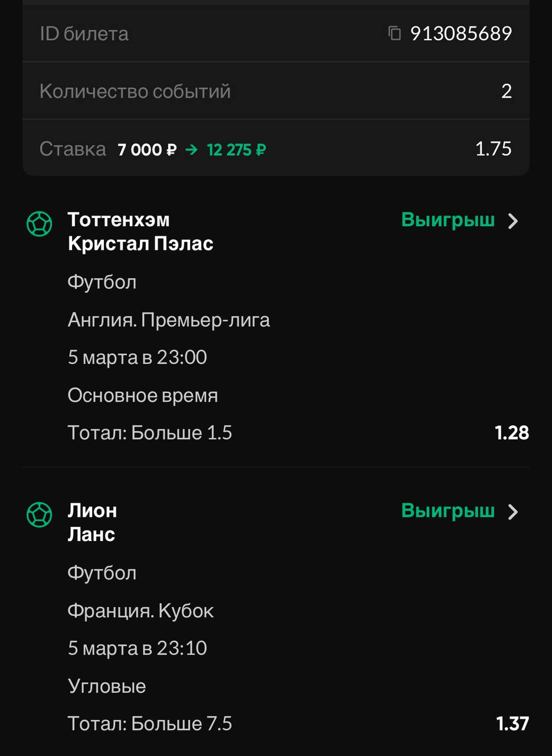This screenshot has height=756, width=552.
Task: Click the football icon beside Лион
Action: click(40, 514)
